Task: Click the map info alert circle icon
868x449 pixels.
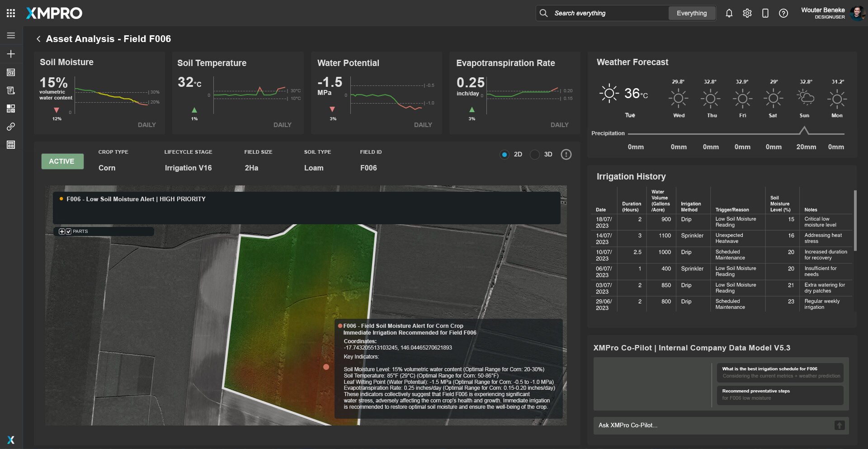Action: coord(566,155)
